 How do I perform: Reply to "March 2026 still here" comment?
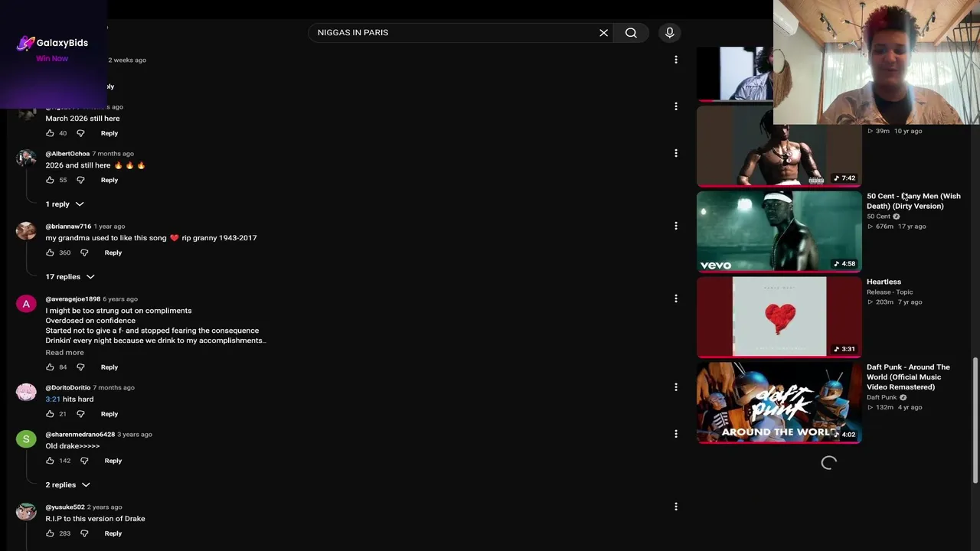109,133
